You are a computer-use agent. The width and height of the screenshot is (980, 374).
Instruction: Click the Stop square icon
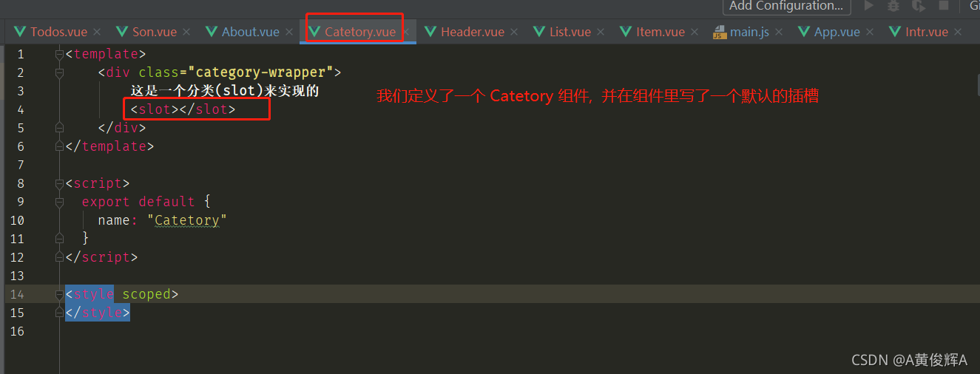[944, 5]
